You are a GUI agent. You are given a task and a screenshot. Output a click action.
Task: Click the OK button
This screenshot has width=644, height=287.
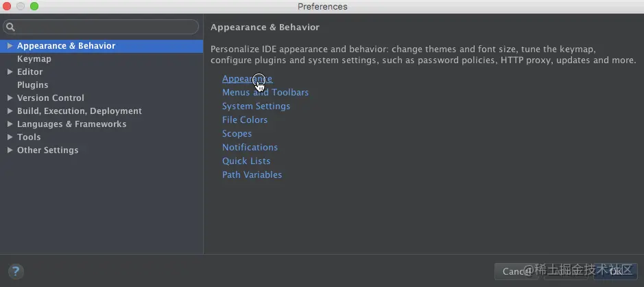[x=615, y=271]
